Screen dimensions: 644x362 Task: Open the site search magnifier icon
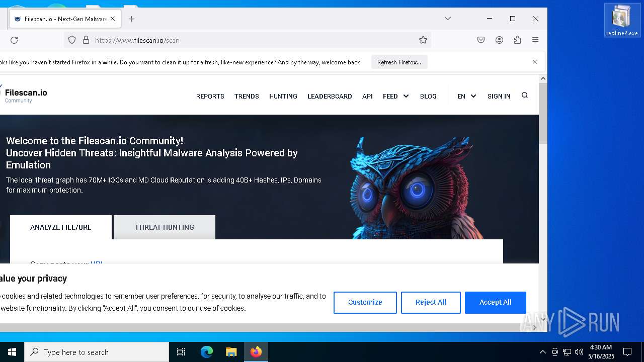[x=525, y=96]
